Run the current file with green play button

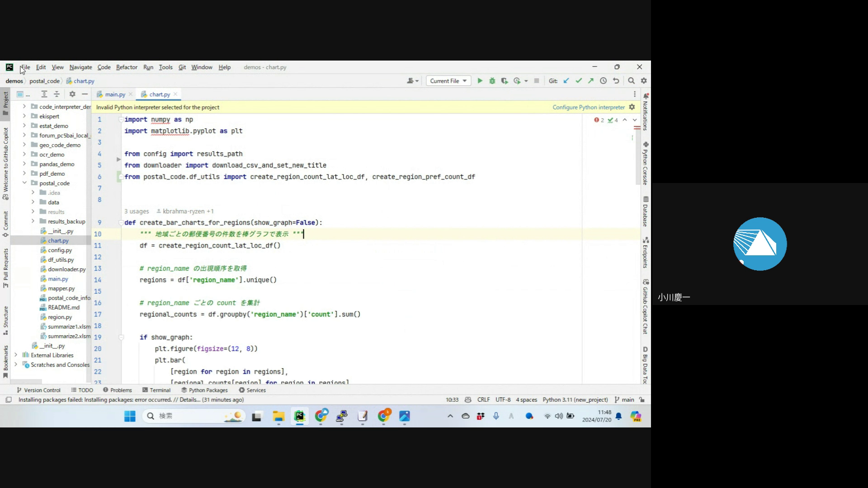tap(480, 81)
